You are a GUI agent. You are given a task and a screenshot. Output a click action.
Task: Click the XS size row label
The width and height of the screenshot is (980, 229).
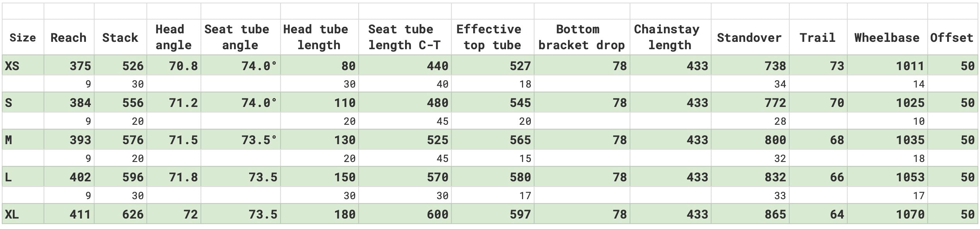[x=12, y=66]
